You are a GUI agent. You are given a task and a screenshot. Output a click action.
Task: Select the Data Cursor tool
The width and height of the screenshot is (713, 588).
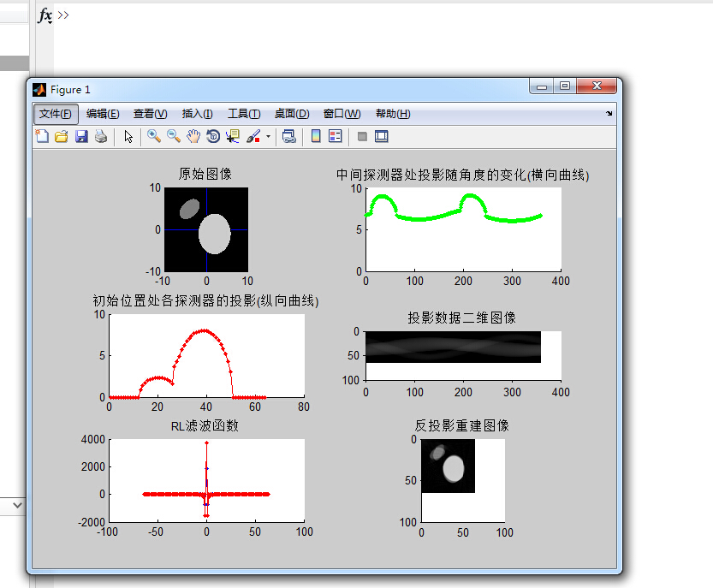(x=233, y=136)
